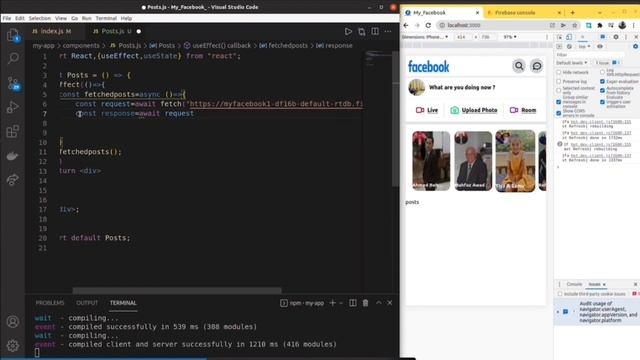The width and height of the screenshot is (640, 360).
Task: Open the Console tab in DevTools drawer
Action: click(x=574, y=284)
